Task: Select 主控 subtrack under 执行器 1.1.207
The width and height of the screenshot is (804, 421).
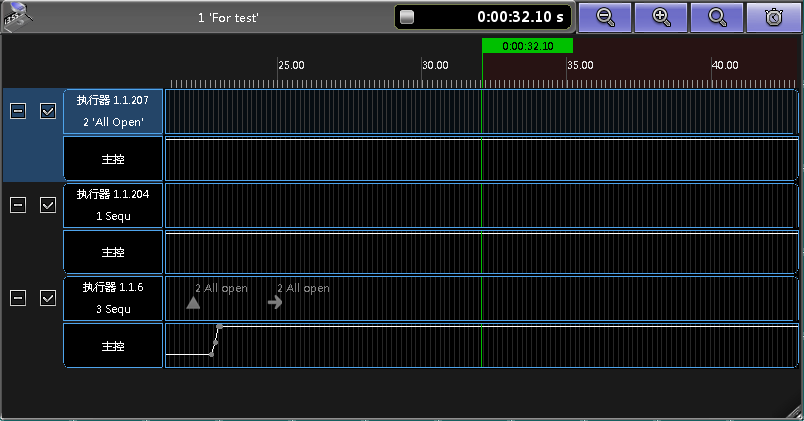Action: [113, 158]
